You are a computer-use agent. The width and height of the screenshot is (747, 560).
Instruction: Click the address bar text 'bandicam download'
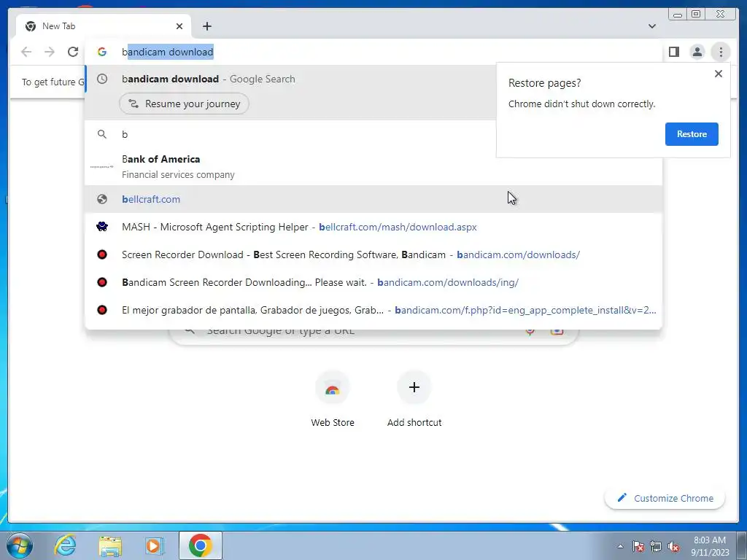[168, 52]
